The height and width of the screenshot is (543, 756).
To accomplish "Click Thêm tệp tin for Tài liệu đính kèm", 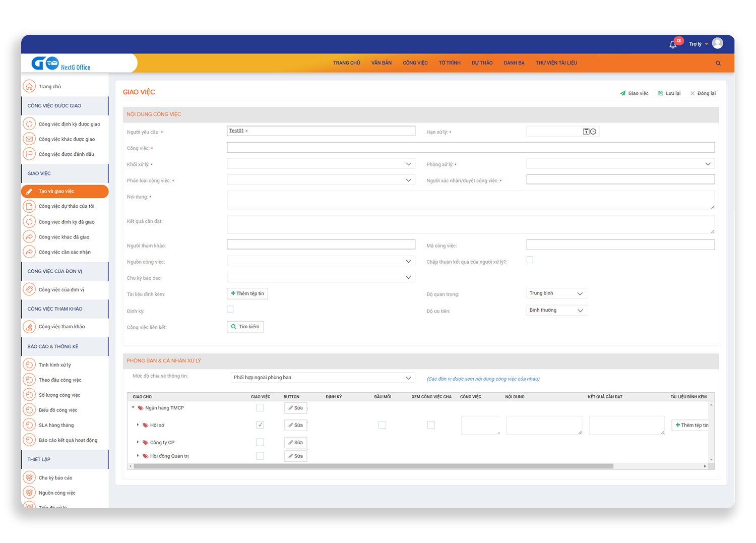I will coord(247,293).
